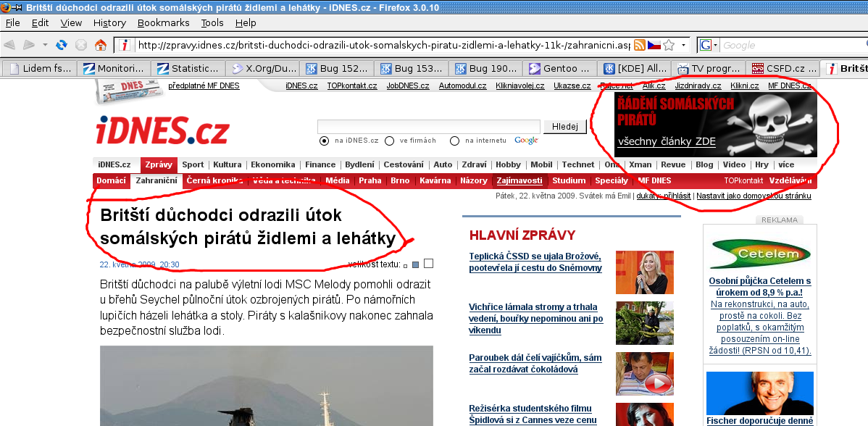Viewport: 868px width, 426px height.
Task: Open the Google search engine selector dropdown
Action: tap(709, 45)
